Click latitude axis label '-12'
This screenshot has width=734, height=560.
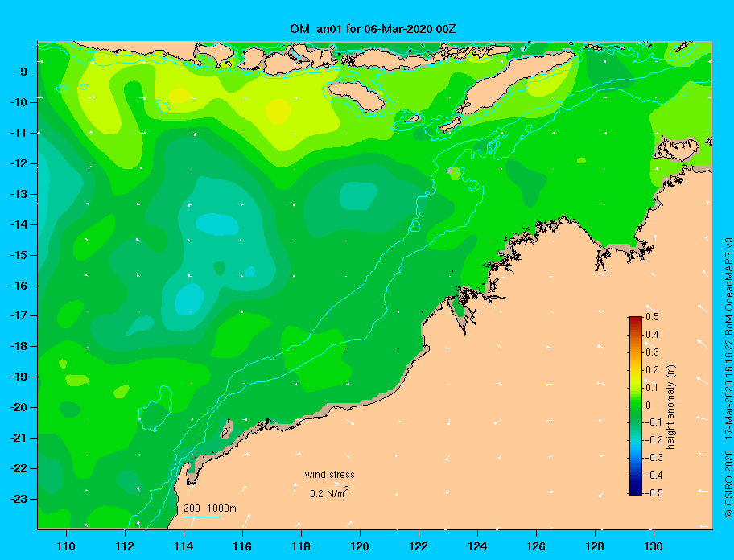point(19,164)
